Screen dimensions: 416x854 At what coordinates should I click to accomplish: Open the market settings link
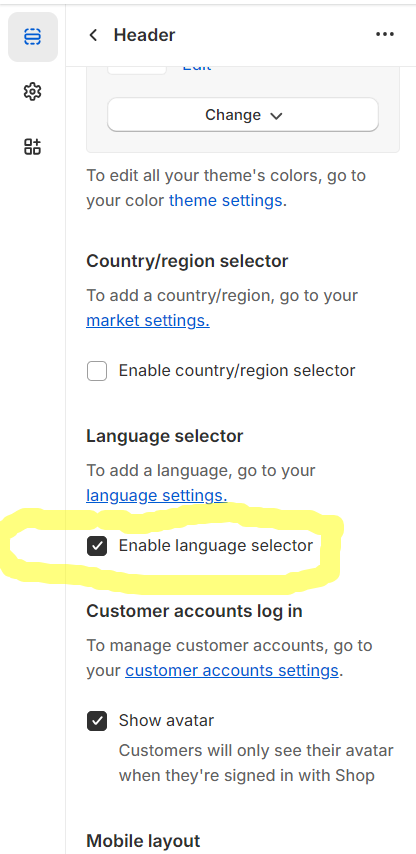[x=148, y=320]
